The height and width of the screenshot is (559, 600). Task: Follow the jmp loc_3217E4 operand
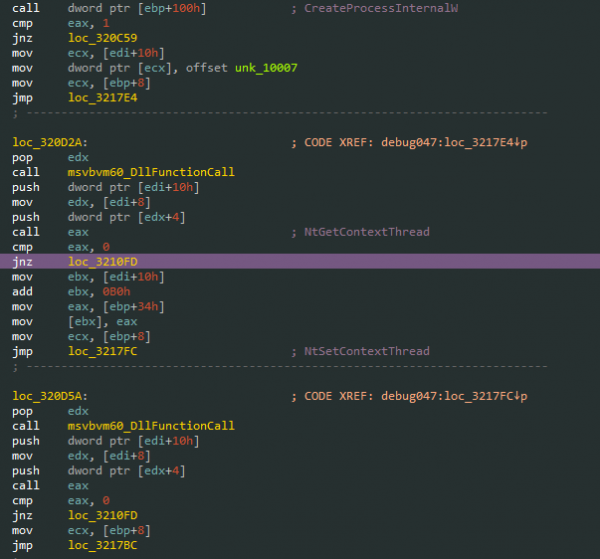point(97,98)
